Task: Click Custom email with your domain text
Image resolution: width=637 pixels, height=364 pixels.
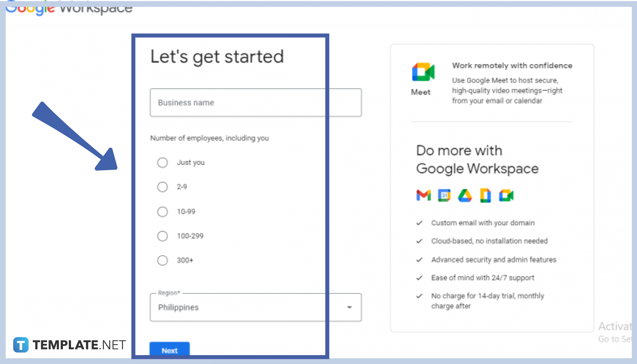Action: (483, 223)
